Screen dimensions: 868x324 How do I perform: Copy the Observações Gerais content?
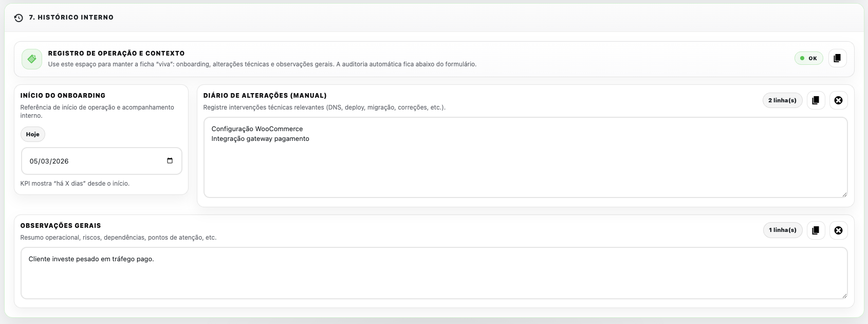[x=816, y=230]
